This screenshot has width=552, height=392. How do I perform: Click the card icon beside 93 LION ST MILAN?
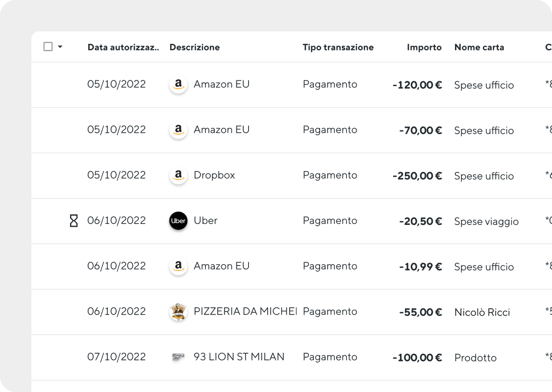click(178, 357)
